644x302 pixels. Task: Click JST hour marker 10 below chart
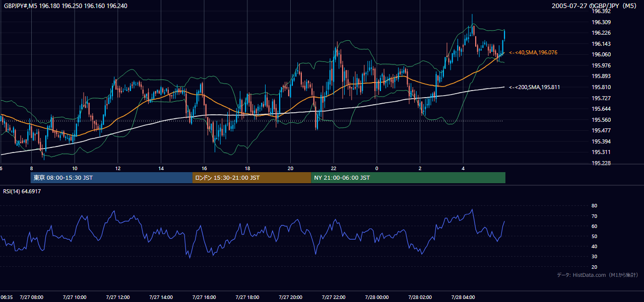point(75,168)
